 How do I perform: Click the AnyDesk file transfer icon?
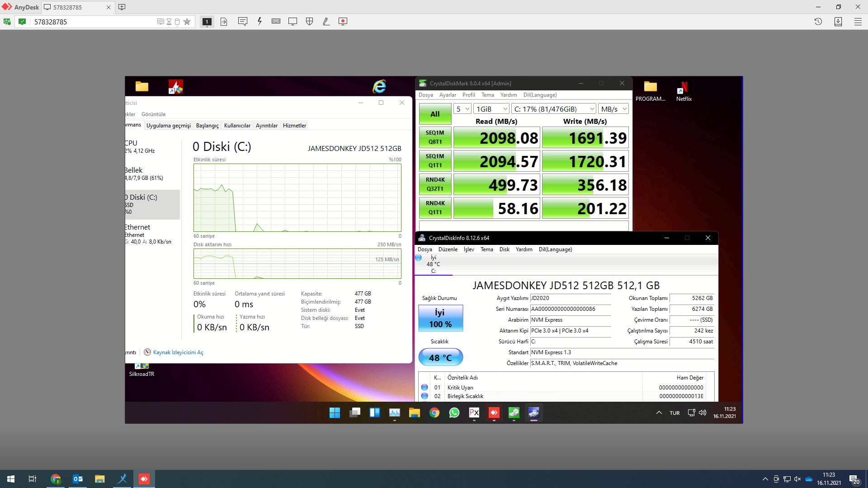point(224,22)
